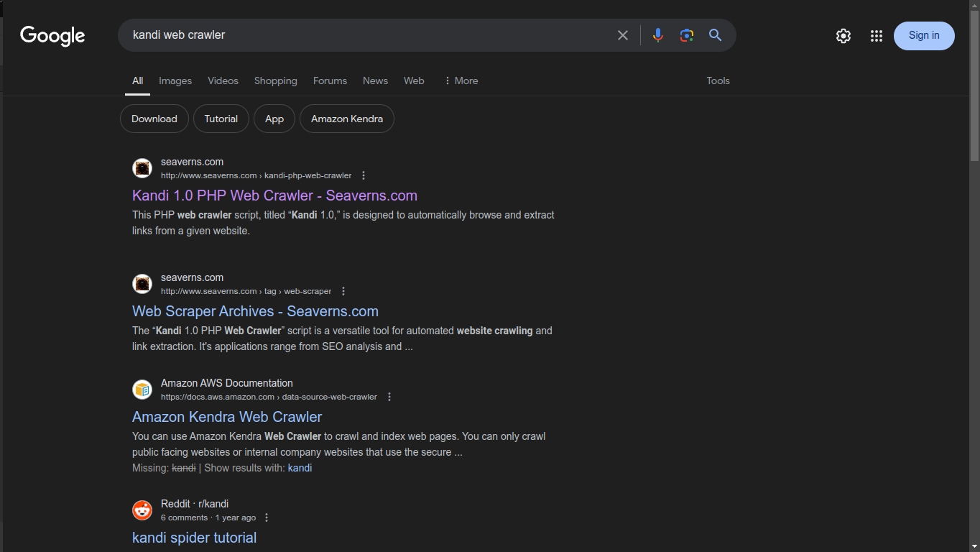Select the Tutorial suggestion chip

(x=221, y=119)
